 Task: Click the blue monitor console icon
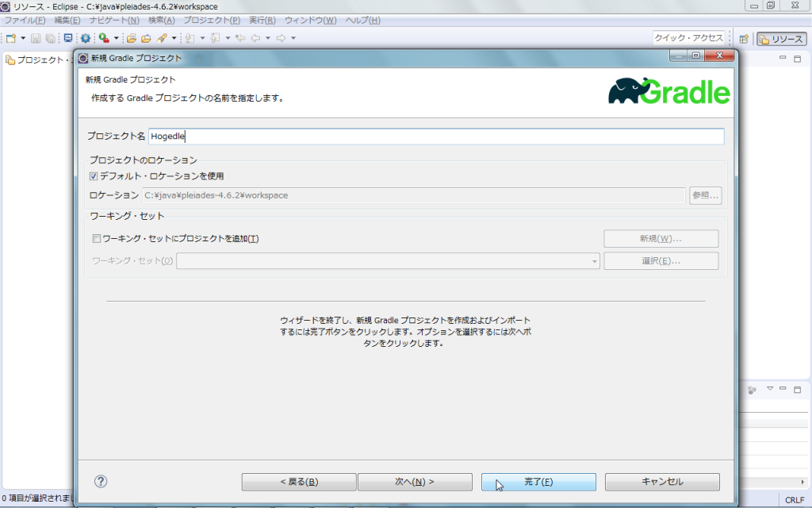tap(68, 38)
